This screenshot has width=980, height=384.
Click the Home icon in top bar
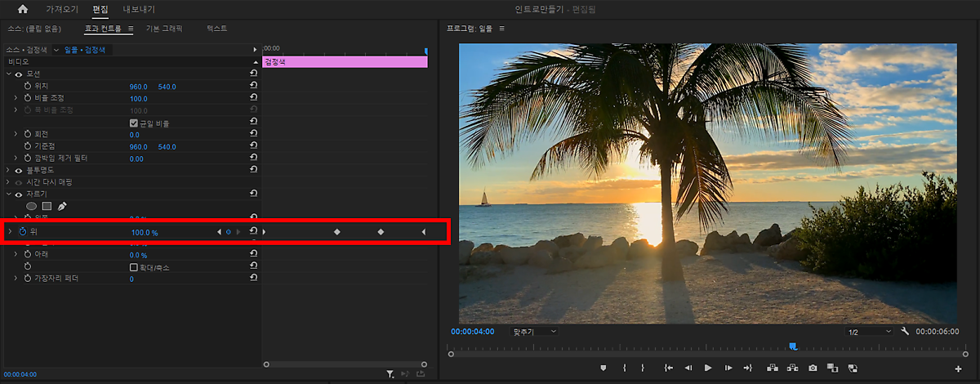click(x=22, y=9)
